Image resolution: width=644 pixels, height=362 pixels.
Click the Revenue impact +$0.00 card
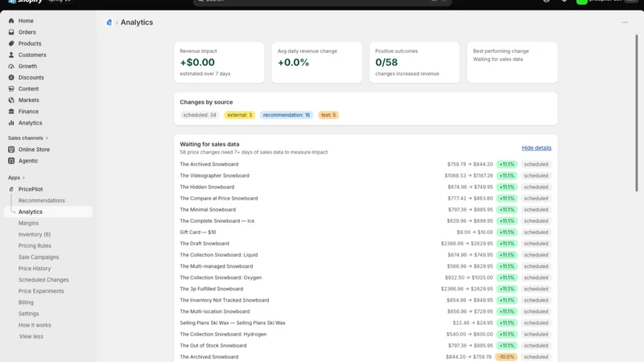click(219, 63)
